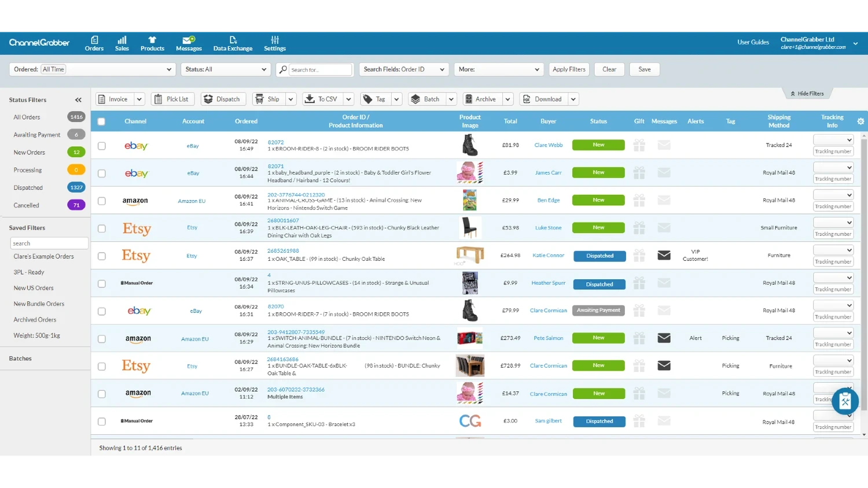Open the broom rider boots thumbnail for 82072
Screen dimensions: 868x488
coord(470,145)
